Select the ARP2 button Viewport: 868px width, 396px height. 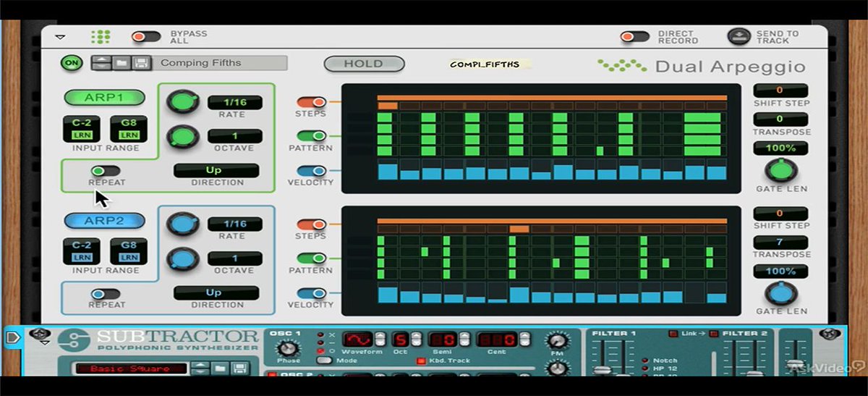click(x=104, y=220)
